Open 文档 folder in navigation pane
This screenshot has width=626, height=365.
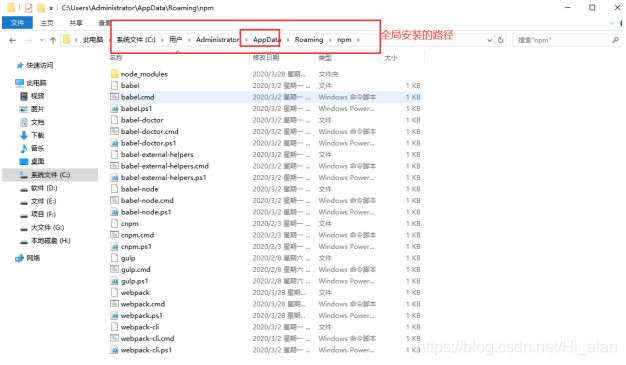pyautogui.click(x=32, y=122)
